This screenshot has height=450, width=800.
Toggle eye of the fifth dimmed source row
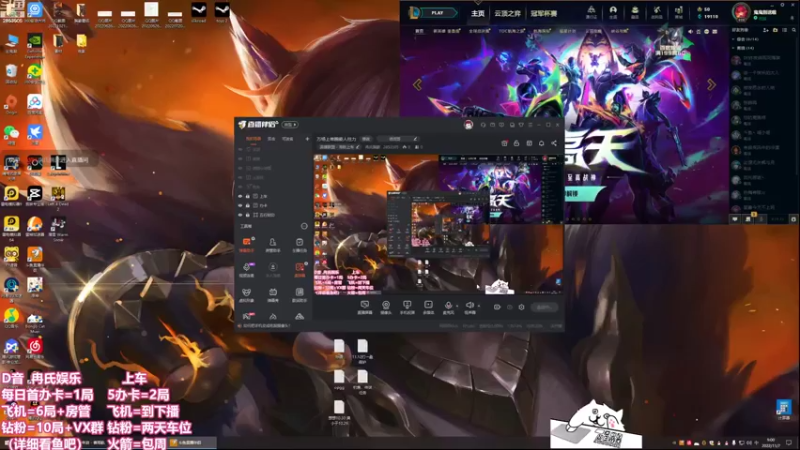click(240, 187)
